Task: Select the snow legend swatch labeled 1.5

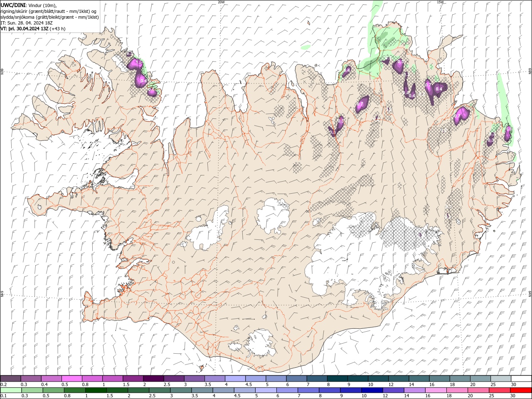Action: coord(133,379)
